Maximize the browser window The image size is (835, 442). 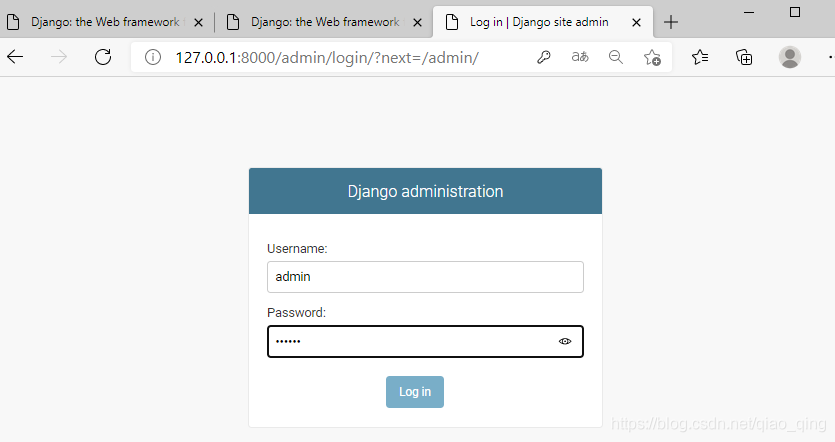pyautogui.click(x=795, y=12)
